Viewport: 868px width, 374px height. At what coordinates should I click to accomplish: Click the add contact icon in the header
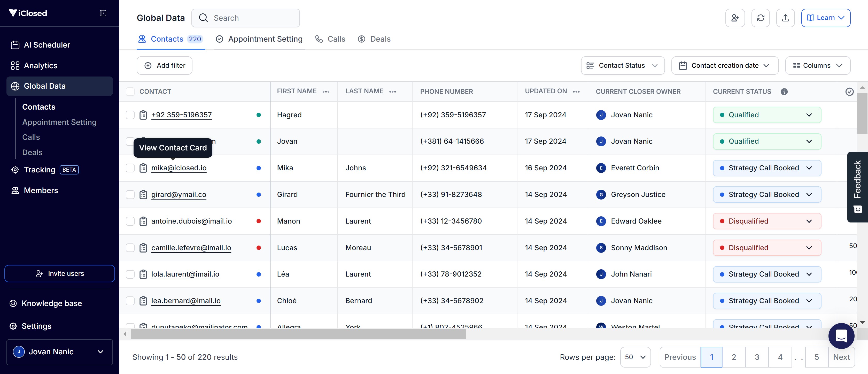735,18
